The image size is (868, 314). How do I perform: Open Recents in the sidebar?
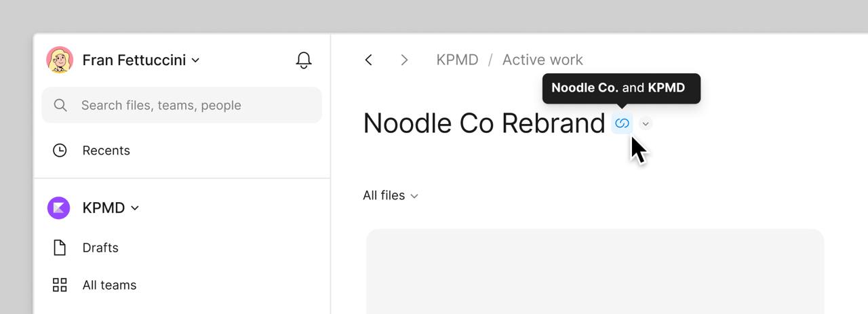coord(106,151)
